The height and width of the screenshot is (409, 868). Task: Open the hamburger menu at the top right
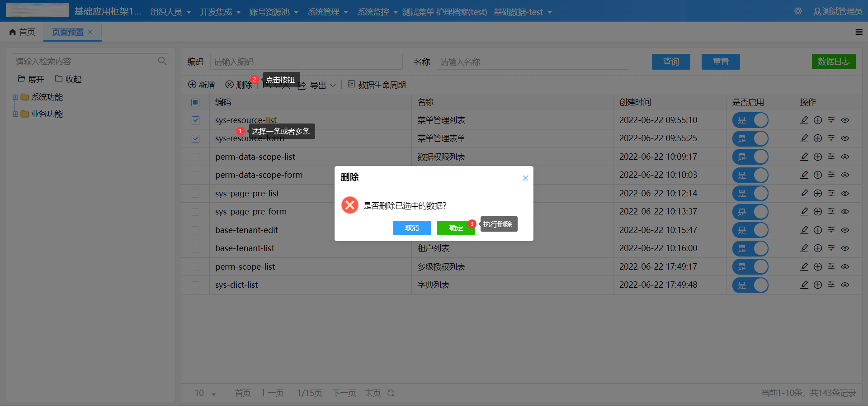coord(859,32)
